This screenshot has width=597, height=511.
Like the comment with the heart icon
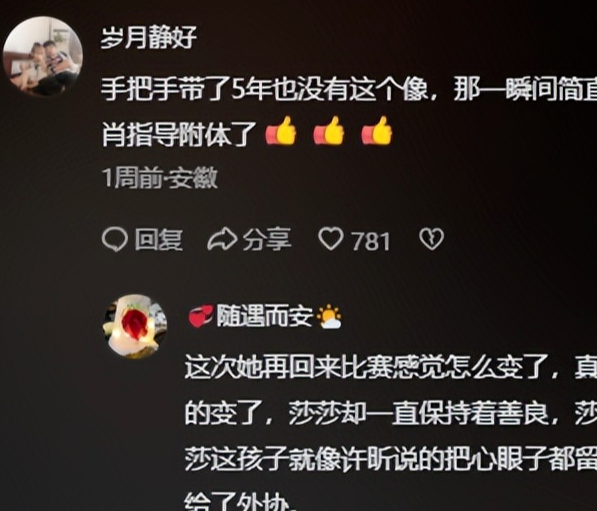pyautogui.click(x=331, y=240)
